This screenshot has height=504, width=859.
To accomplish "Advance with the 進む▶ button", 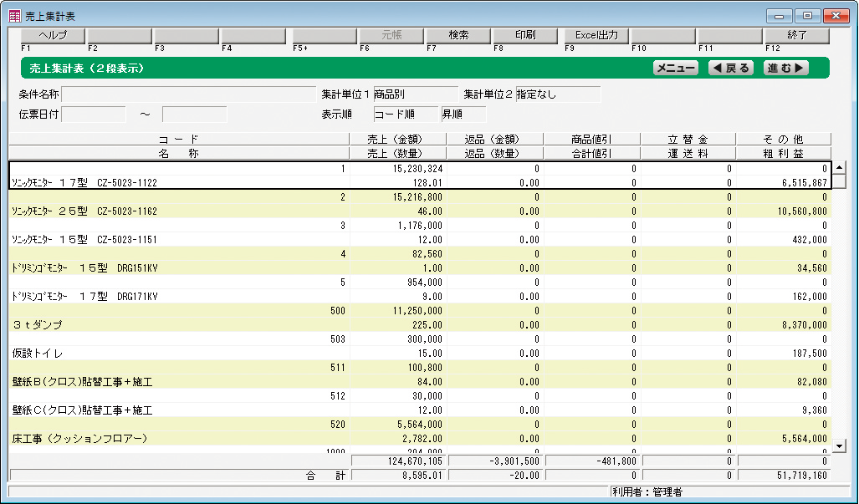I will [x=785, y=69].
